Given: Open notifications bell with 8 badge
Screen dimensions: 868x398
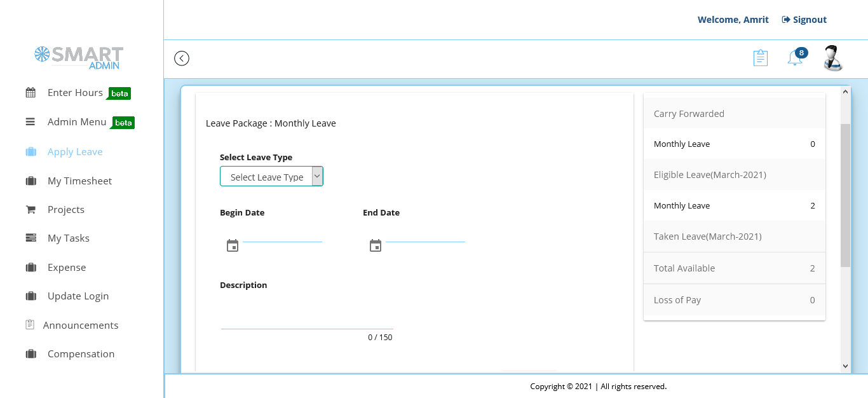Looking at the screenshot, I should [794, 58].
